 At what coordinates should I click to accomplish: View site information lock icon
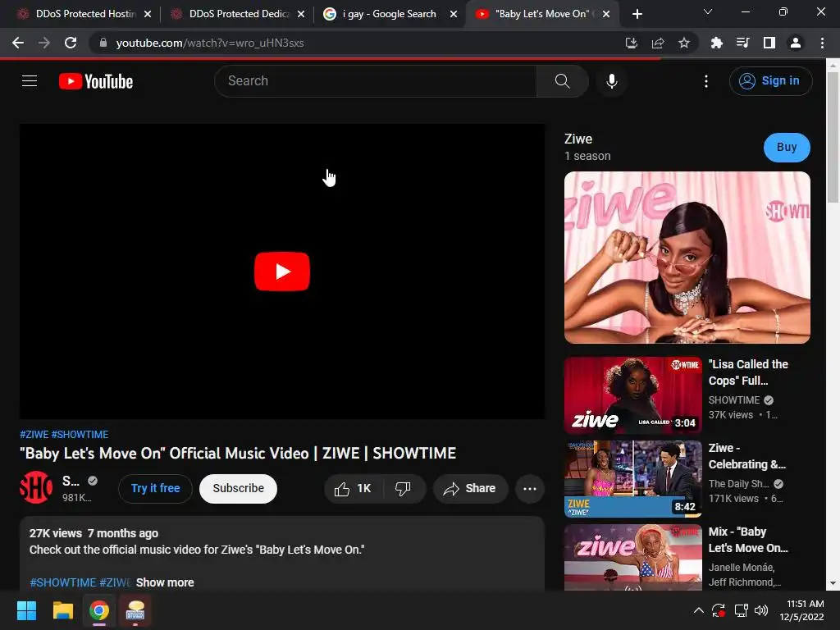pyautogui.click(x=103, y=43)
